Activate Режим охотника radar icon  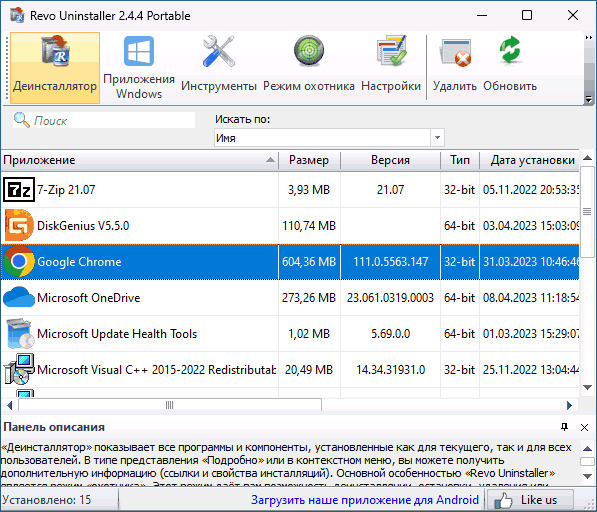[x=309, y=51]
